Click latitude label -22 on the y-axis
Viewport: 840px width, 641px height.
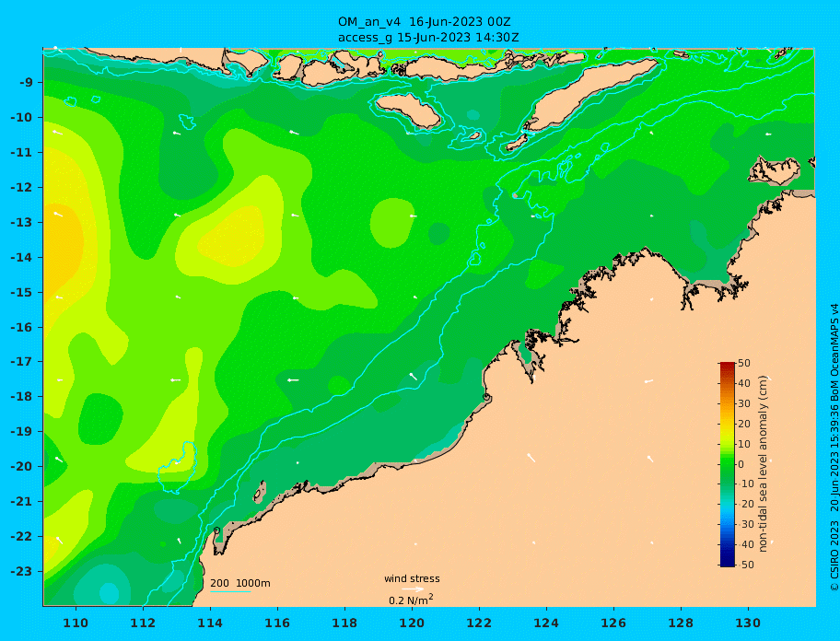click(x=22, y=537)
